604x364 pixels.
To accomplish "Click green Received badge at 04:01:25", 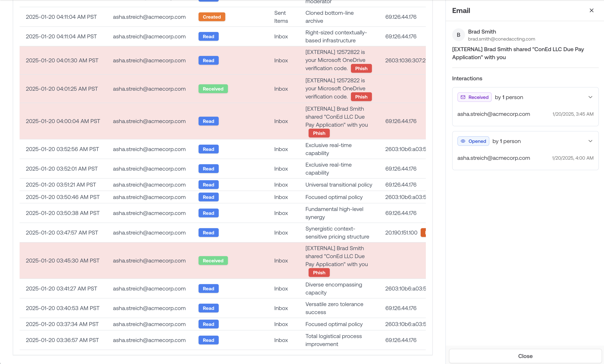I will pyautogui.click(x=213, y=89).
